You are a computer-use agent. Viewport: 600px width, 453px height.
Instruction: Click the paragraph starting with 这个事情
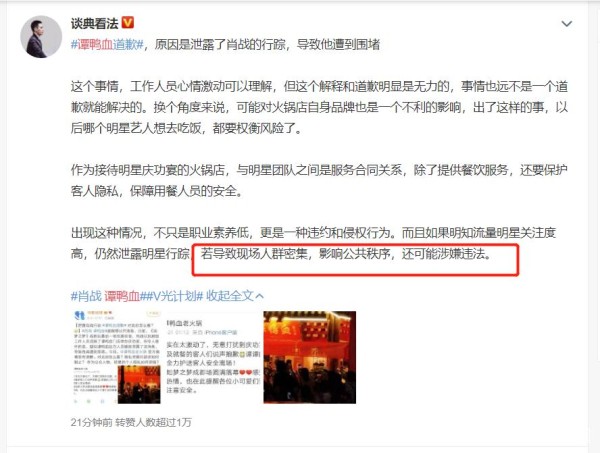[319, 107]
